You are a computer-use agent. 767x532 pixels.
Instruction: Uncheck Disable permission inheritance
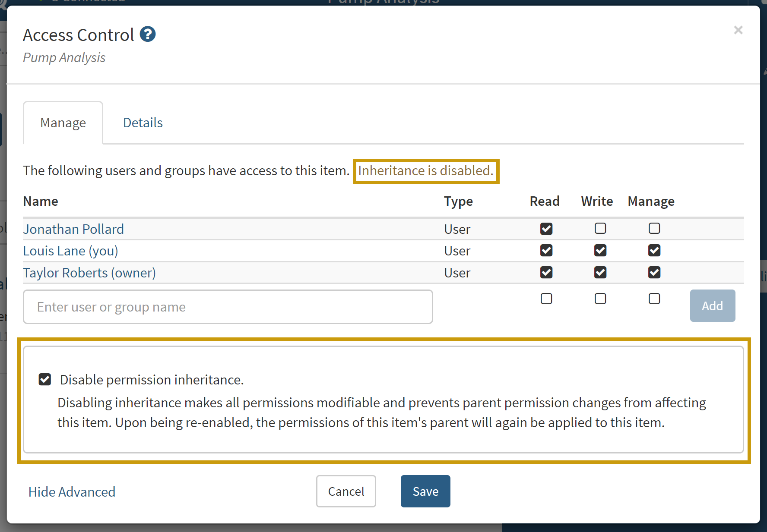coord(45,379)
